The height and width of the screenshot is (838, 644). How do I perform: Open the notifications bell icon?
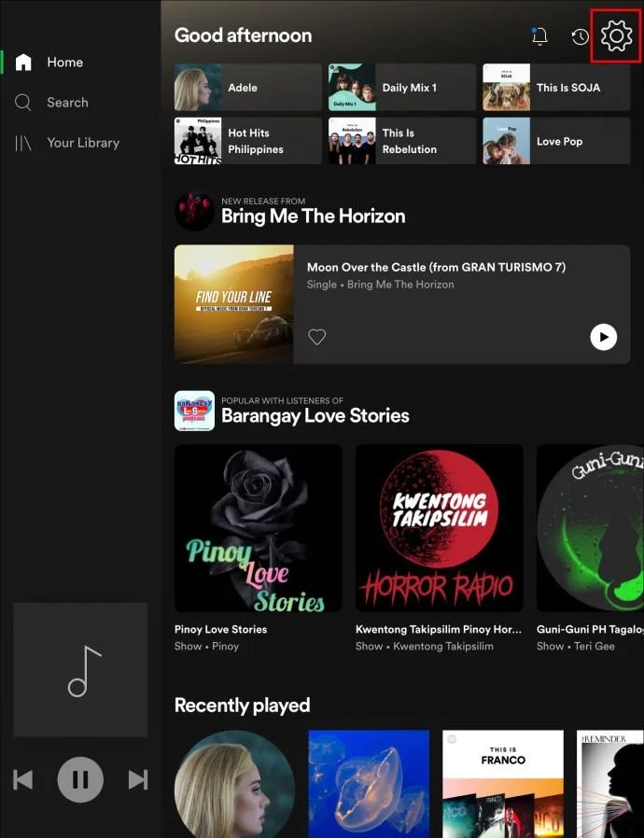[x=539, y=36]
